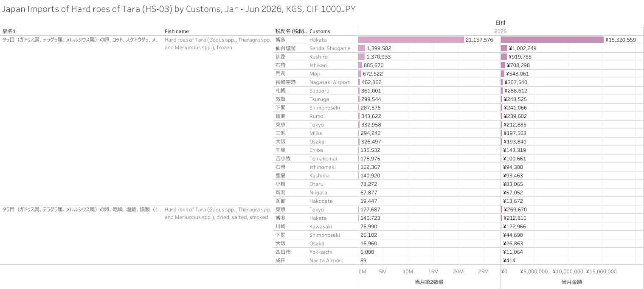Screen dimensions: 644x289
Task: Click the quantity value '177,687'
Action: tap(370, 209)
